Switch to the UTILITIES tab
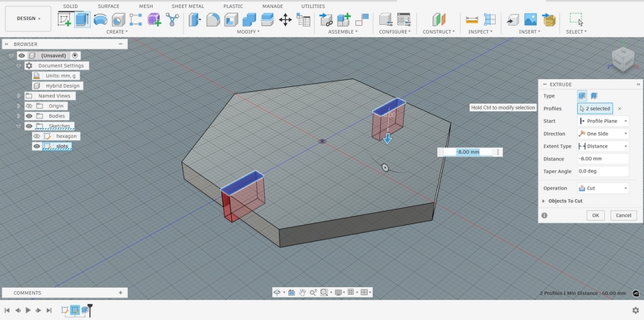Screen dimensions: 644x320 coord(313,6)
